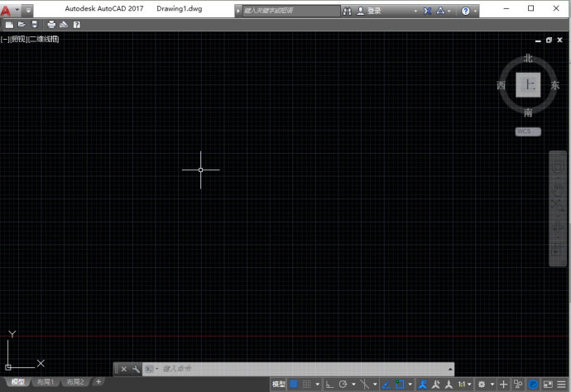This screenshot has width=571, height=392.
Task: Expand the Quick Access toolbar customize arrow
Action: pos(28,11)
